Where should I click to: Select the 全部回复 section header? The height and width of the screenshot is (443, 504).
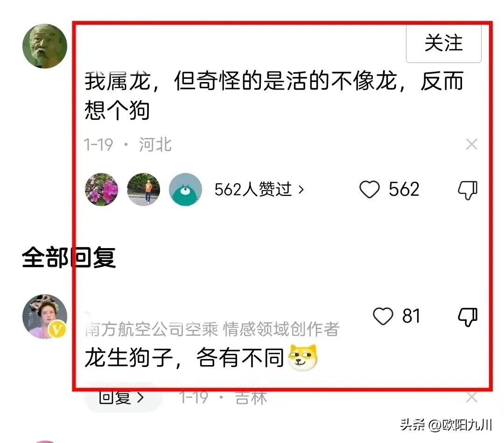click(69, 257)
